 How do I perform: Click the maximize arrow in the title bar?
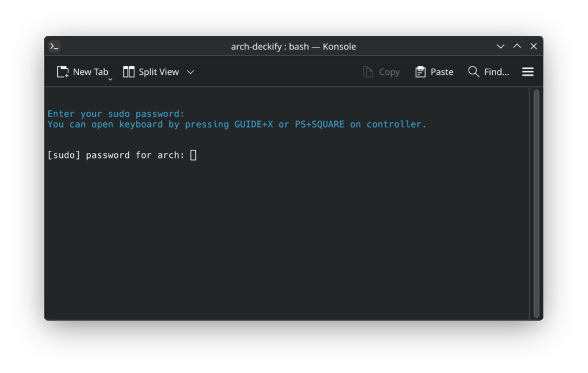tap(517, 46)
